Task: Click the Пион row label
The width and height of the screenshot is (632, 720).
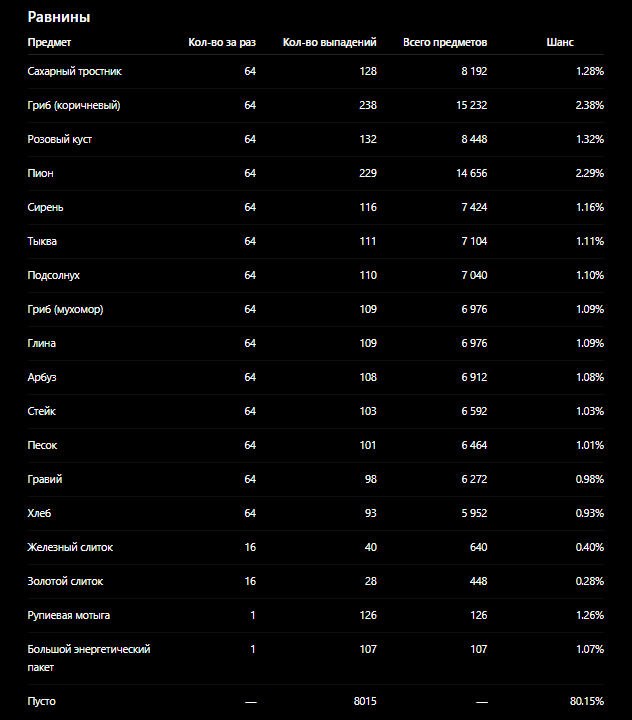Action: pyautogui.click(x=40, y=173)
